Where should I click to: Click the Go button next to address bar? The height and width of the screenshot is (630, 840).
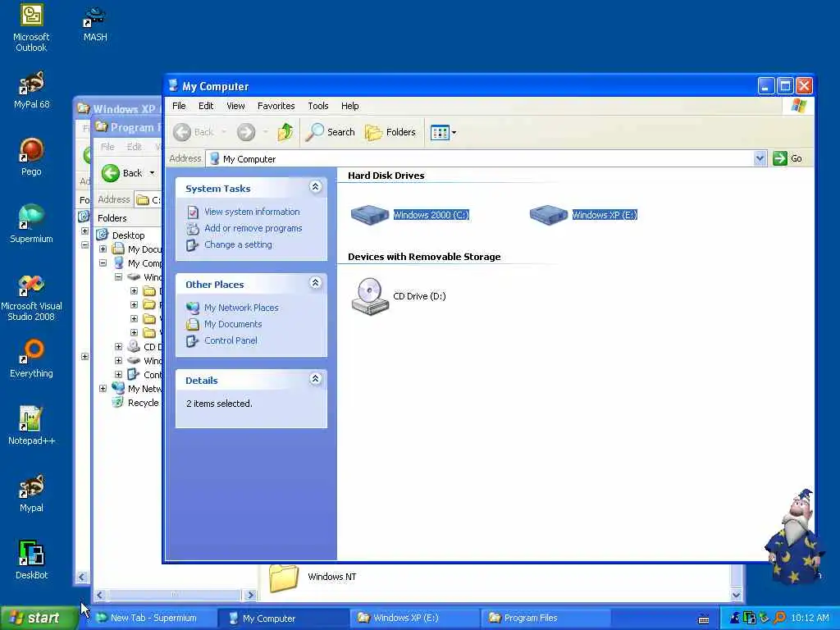[787, 158]
